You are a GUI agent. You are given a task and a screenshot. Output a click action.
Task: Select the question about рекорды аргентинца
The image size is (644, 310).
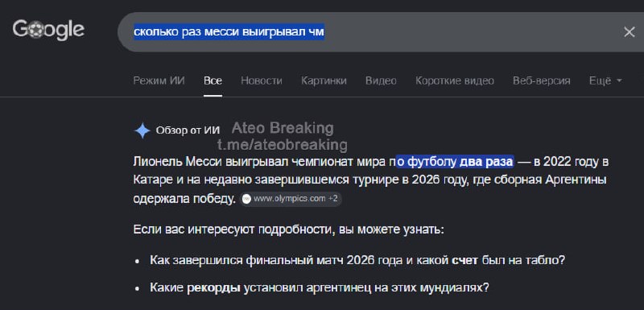coord(319,287)
